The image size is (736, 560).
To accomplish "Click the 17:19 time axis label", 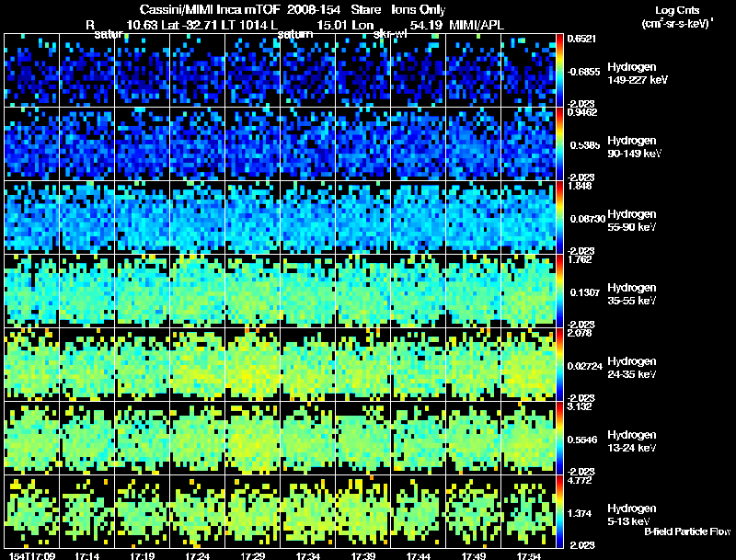I will (143, 556).
